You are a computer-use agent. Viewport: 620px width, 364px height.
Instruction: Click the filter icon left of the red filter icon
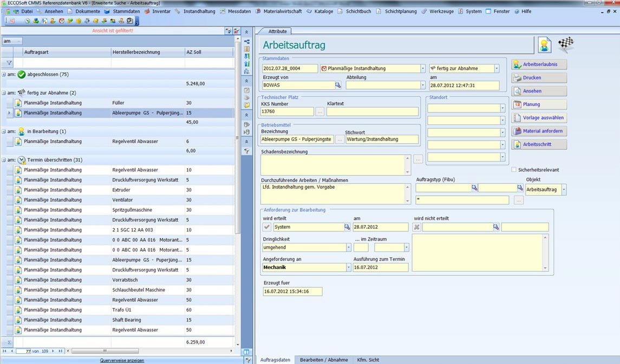(x=228, y=31)
